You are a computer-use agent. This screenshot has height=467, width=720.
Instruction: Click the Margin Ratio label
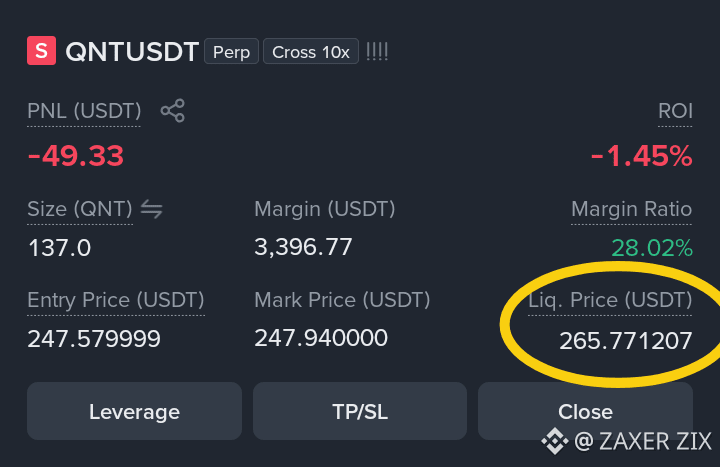tap(631, 209)
